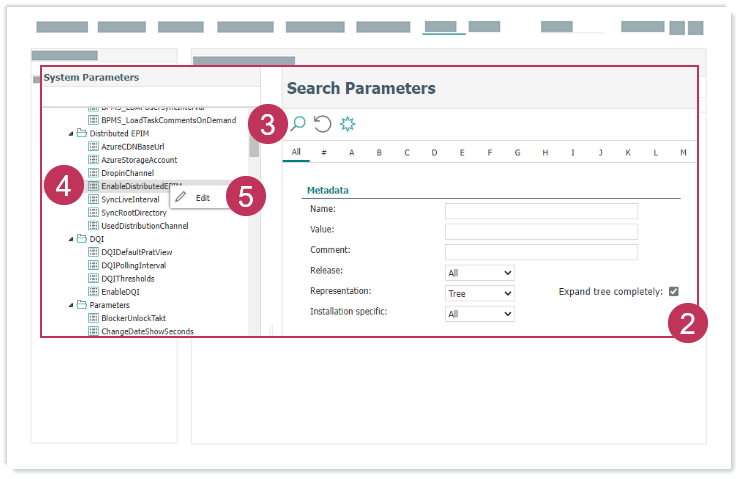
Task: Toggle the Expand tree completely checkbox
Action: (673, 292)
